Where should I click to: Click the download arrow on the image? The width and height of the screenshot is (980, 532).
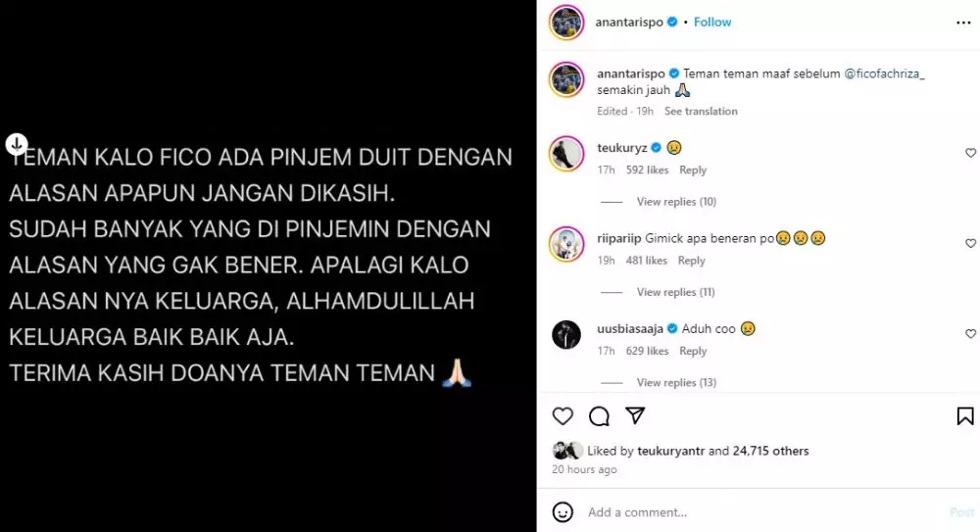click(17, 144)
